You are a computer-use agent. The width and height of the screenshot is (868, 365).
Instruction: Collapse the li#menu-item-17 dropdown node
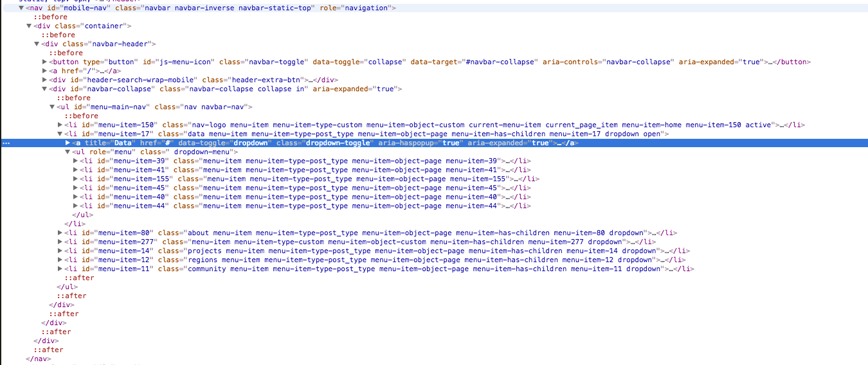click(60, 134)
